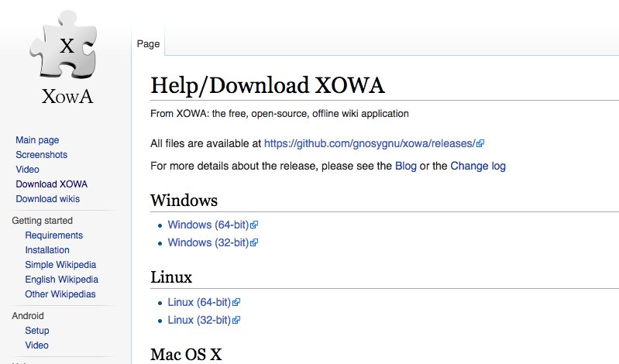619x364 pixels.
Task: Click external link icon after GitHub releases URL
Action: coord(480,144)
